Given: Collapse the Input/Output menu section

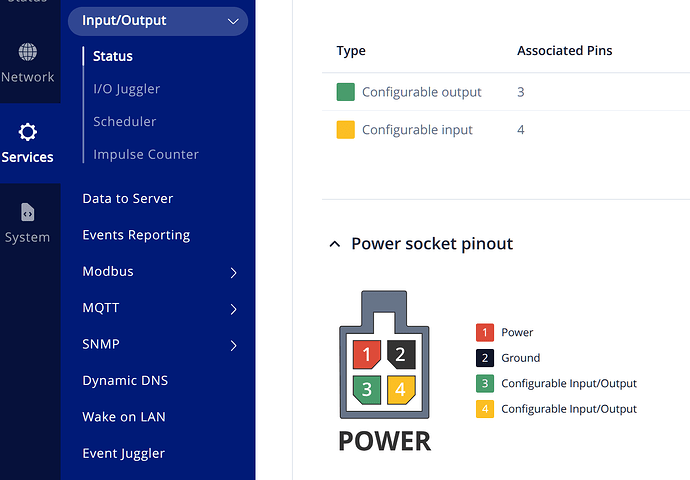Looking at the screenshot, I should [x=233, y=21].
